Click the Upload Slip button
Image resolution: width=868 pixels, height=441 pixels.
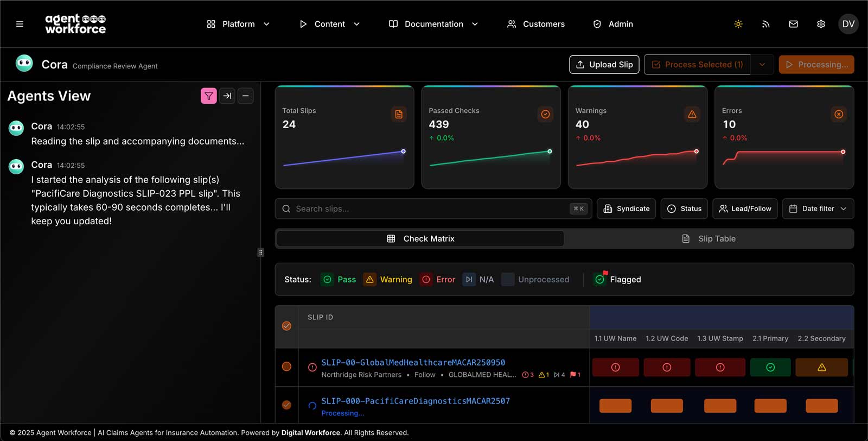[x=604, y=65]
